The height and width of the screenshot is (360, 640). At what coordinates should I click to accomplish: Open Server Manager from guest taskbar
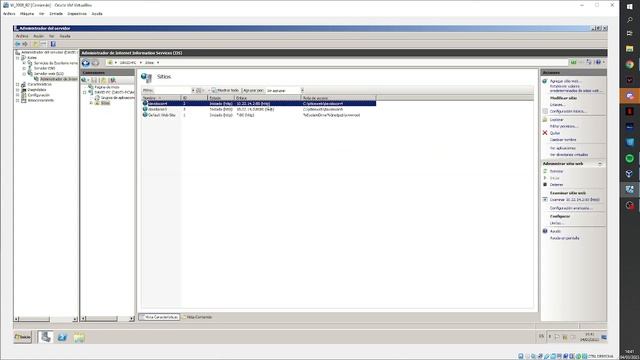[x=46, y=337]
